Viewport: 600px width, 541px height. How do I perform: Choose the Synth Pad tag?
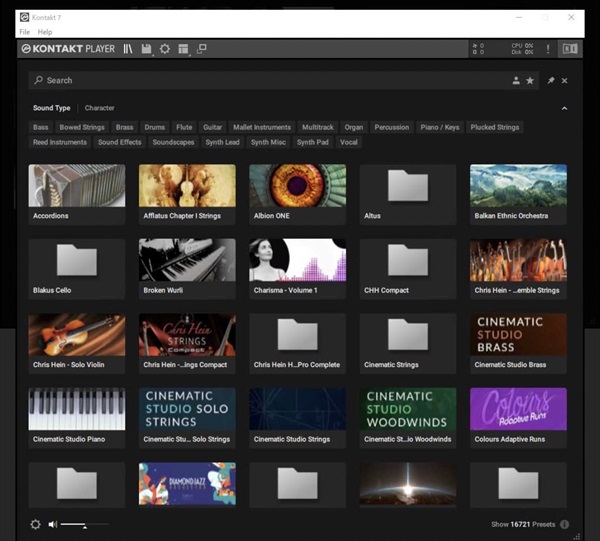(313, 142)
